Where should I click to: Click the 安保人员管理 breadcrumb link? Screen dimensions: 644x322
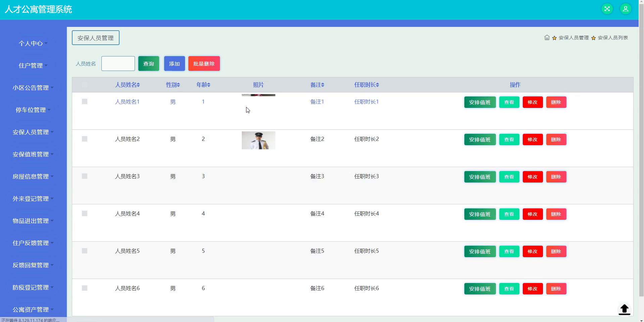(x=573, y=38)
